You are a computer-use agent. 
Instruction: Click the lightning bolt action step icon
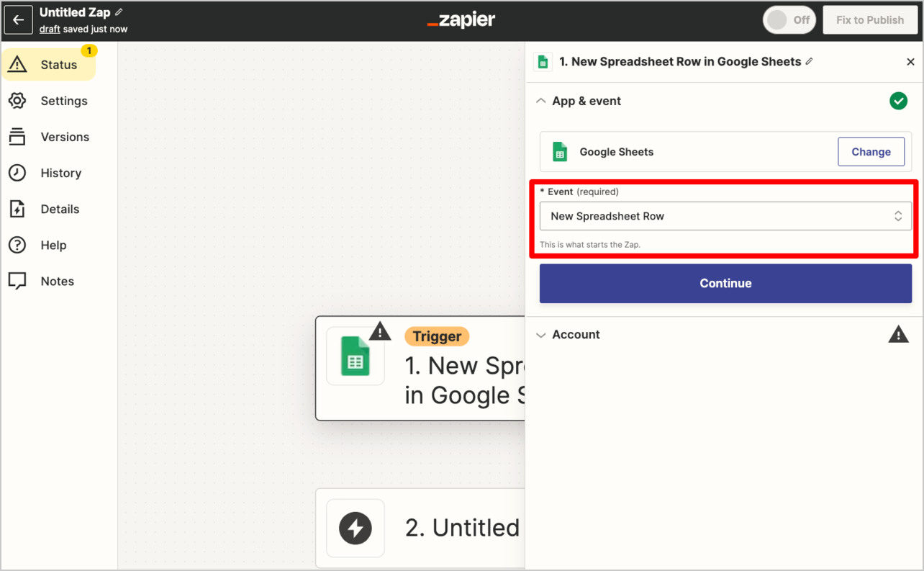(x=355, y=529)
